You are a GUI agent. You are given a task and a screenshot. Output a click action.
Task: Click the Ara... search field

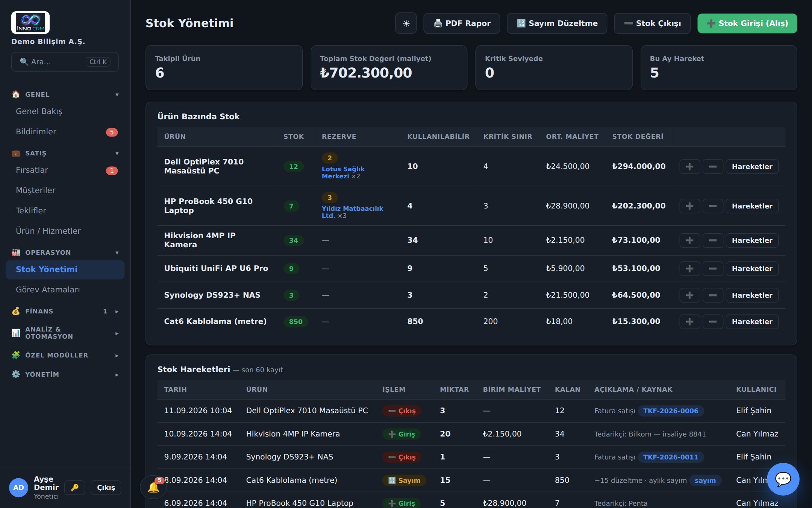[x=65, y=62]
